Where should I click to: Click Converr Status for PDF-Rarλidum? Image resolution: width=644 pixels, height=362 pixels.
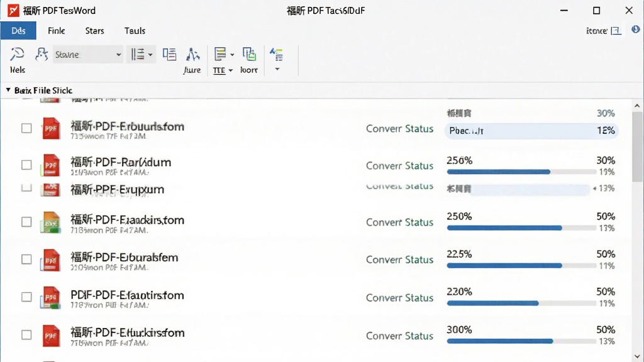399,166
